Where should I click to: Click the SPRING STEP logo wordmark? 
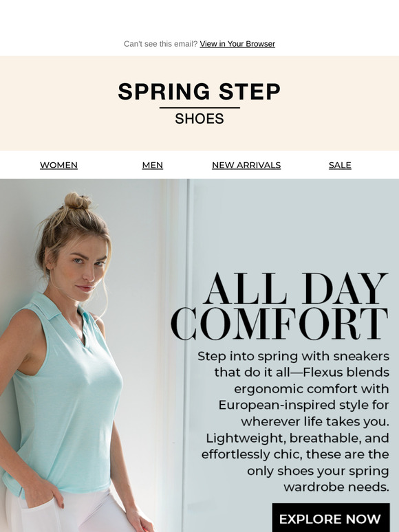(199, 91)
